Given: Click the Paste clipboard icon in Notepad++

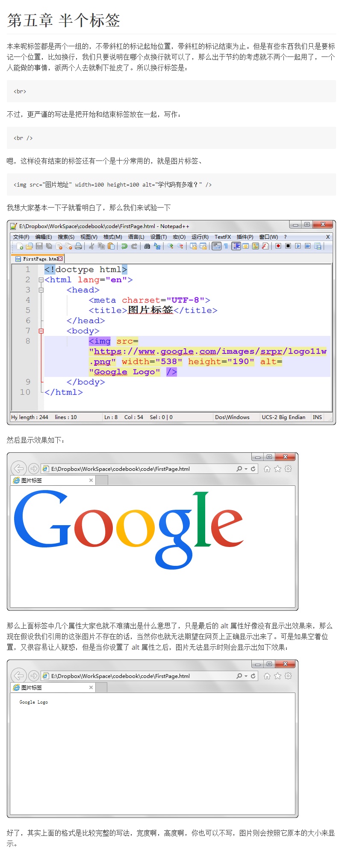Looking at the screenshot, I should pos(111,246).
